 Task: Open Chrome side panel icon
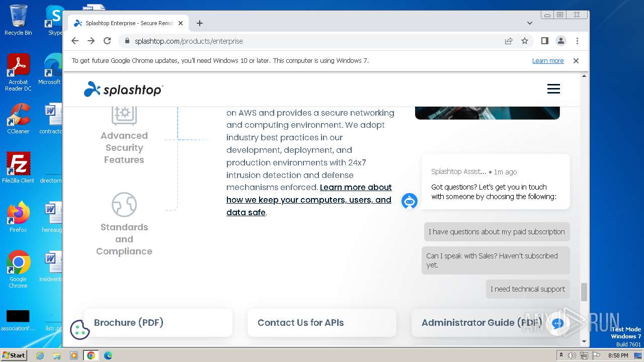(x=545, y=41)
